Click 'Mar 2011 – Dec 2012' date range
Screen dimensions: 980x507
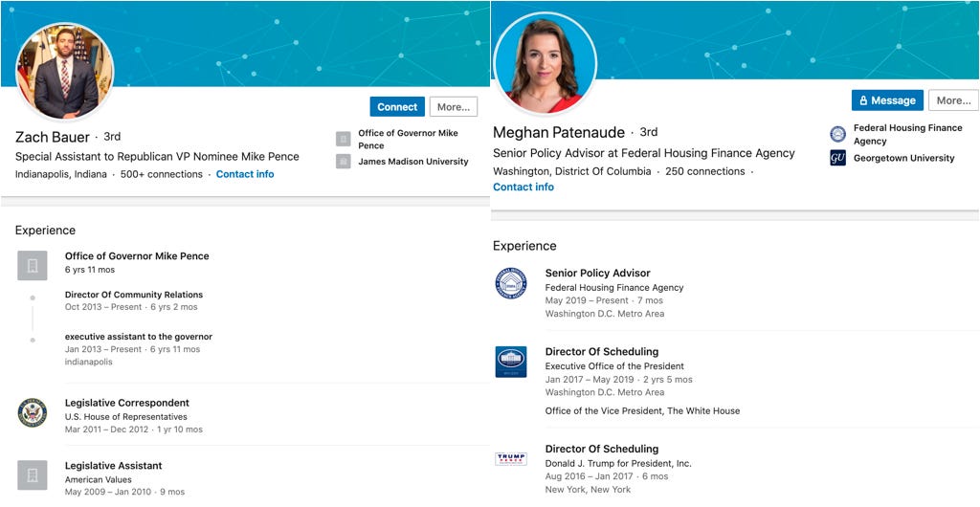tap(105, 430)
